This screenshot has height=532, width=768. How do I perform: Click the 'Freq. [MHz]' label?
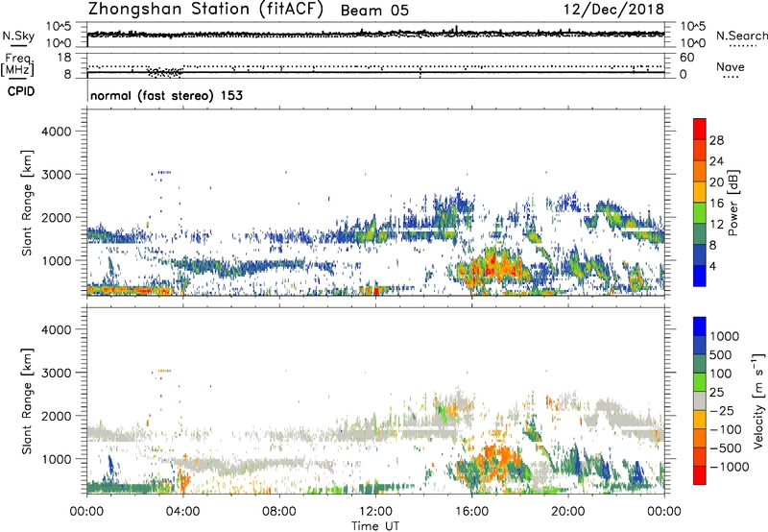tap(17, 64)
